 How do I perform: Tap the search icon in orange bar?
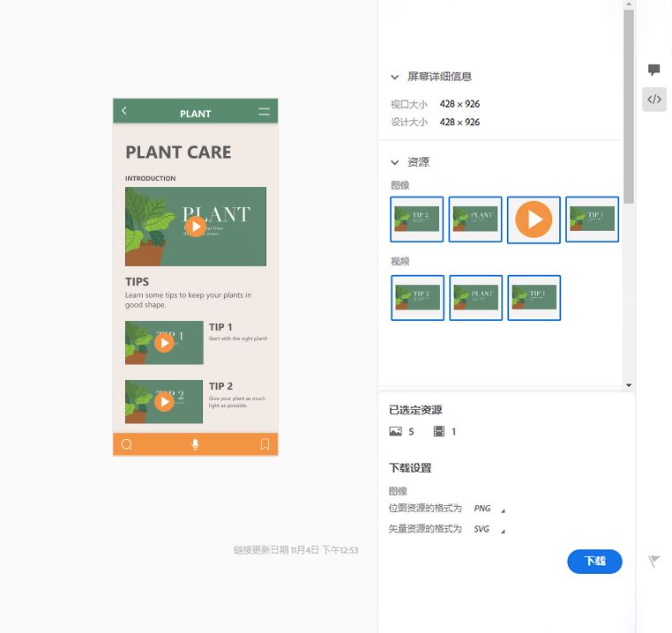(126, 444)
